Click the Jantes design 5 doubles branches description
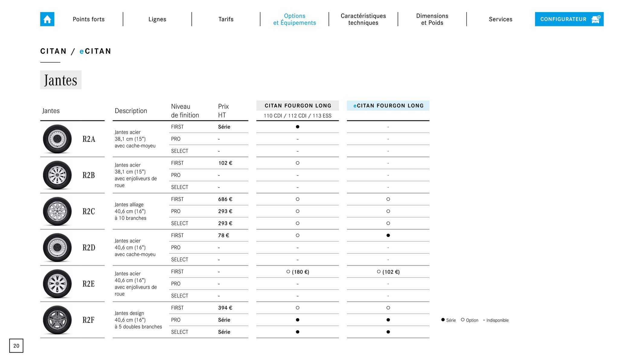This screenshot has height=362, width=644. [x=138, y=320]
